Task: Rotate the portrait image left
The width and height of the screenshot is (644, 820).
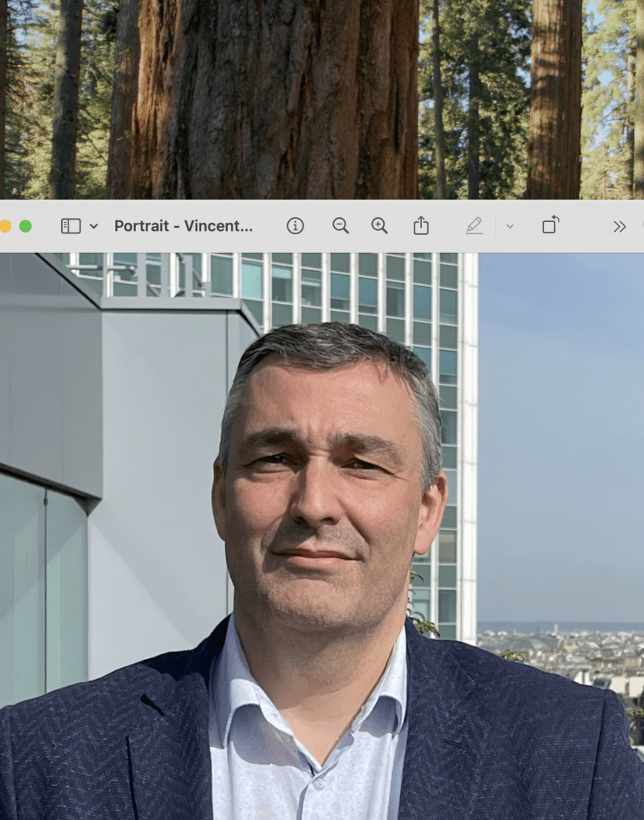Action: pyautogui.click(x=551, y=225)
